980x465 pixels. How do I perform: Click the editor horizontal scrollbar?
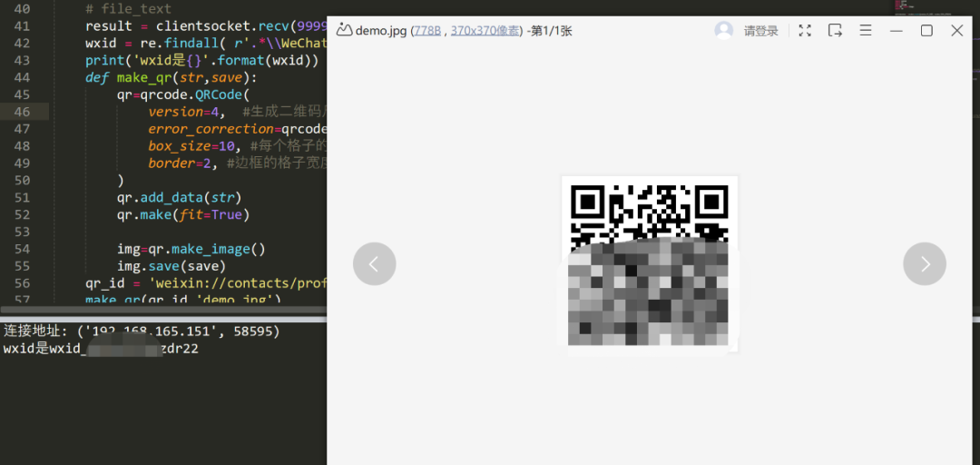pyautogui.click(x=163, y=310)
